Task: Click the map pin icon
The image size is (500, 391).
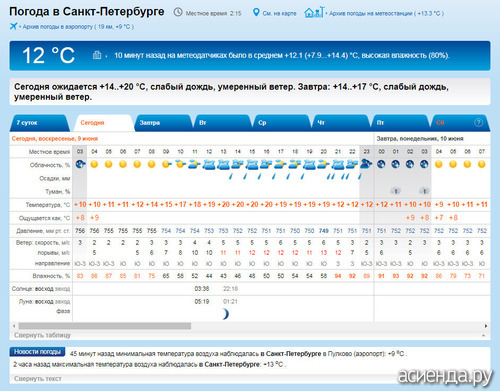Action: click(256, 13)
